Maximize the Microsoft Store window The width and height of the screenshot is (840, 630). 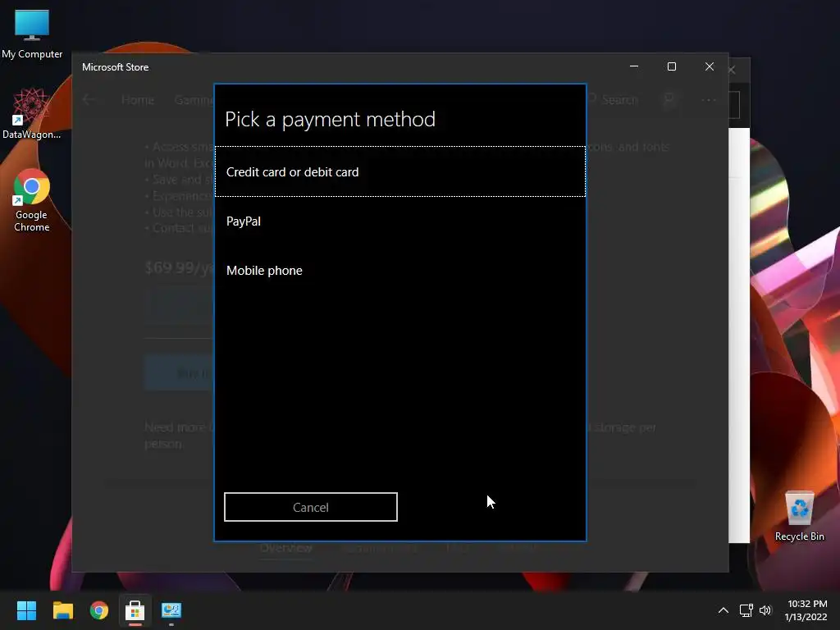(672, 66)
